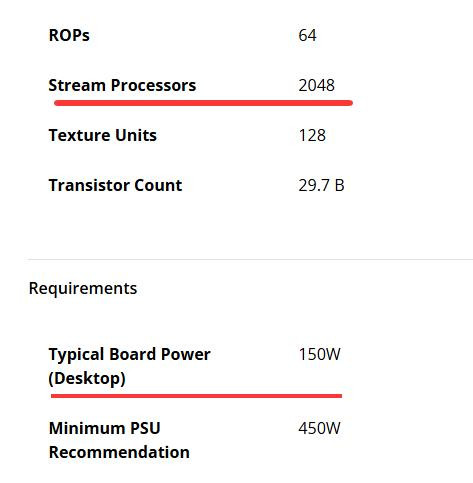Select the 150W board power value
This screenshot has height=483, width=473.
(x=319, y=354)
